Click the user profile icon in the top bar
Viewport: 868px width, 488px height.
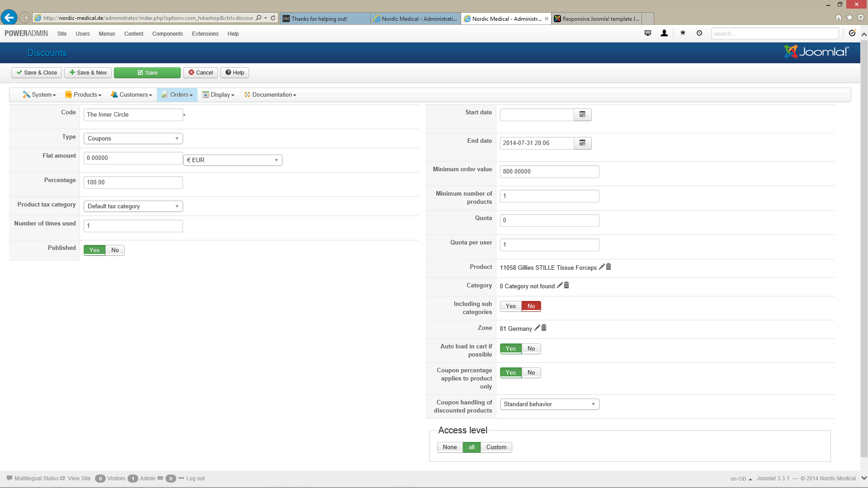coord(664,33)
